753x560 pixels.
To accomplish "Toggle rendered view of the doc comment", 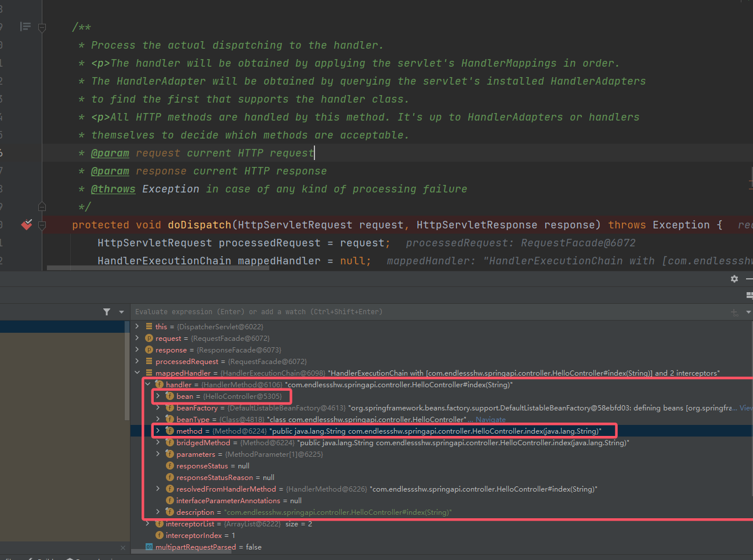I will (26, 26).
